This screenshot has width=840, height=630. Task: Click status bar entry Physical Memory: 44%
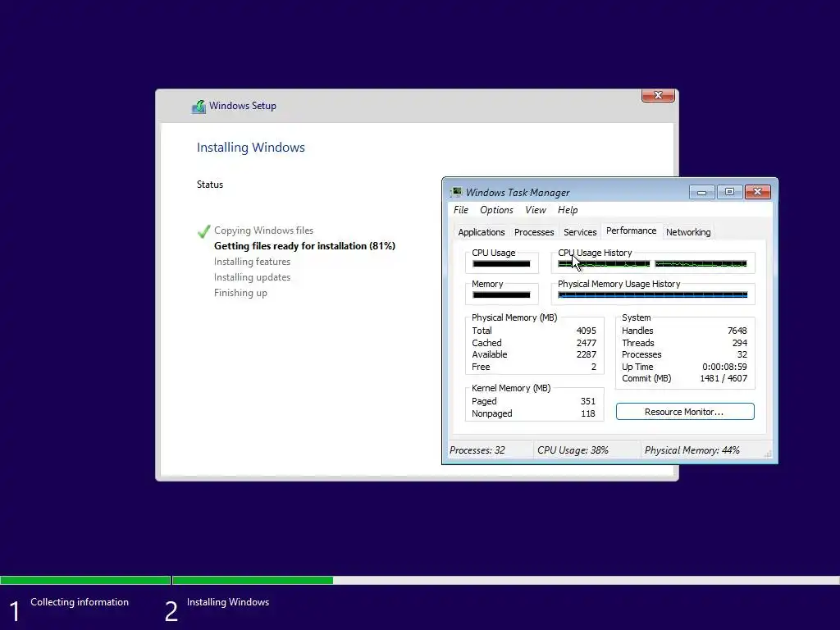click(692, 450)
